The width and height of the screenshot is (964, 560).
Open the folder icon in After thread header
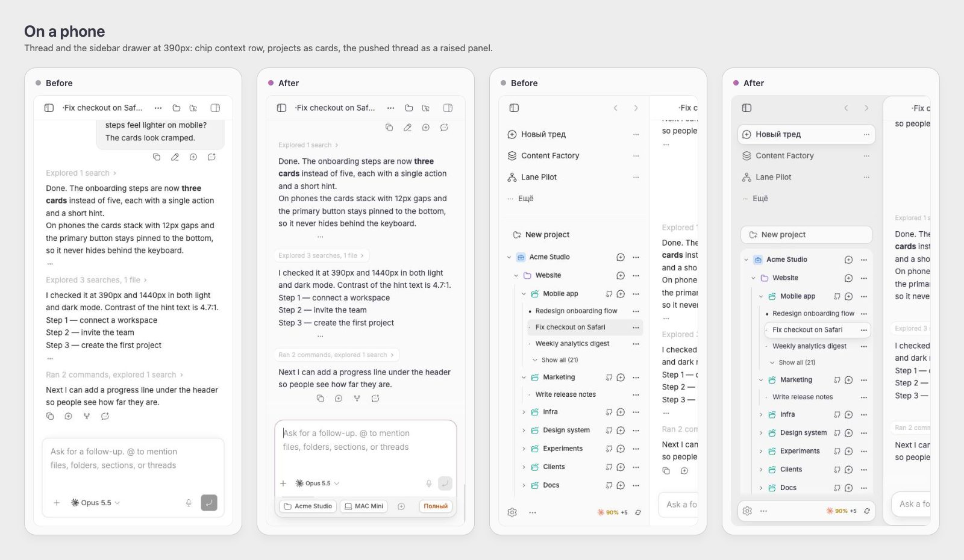[x=409, y=108]
